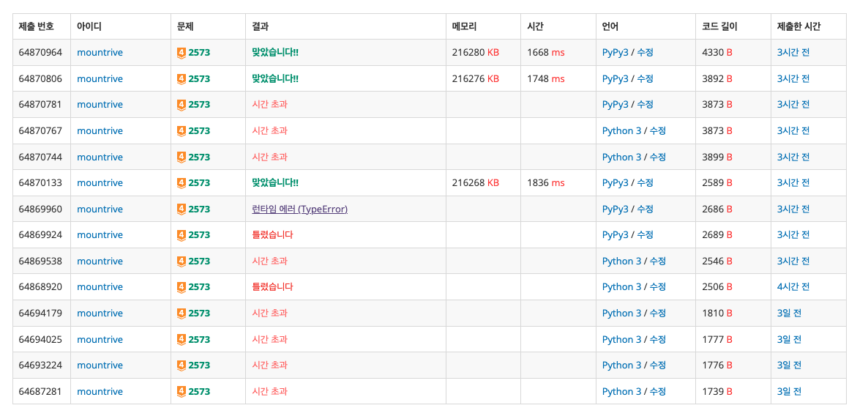Click the 맞았습니다!! result in row 64870964
The image size is (868, 408).
point(275,53)
